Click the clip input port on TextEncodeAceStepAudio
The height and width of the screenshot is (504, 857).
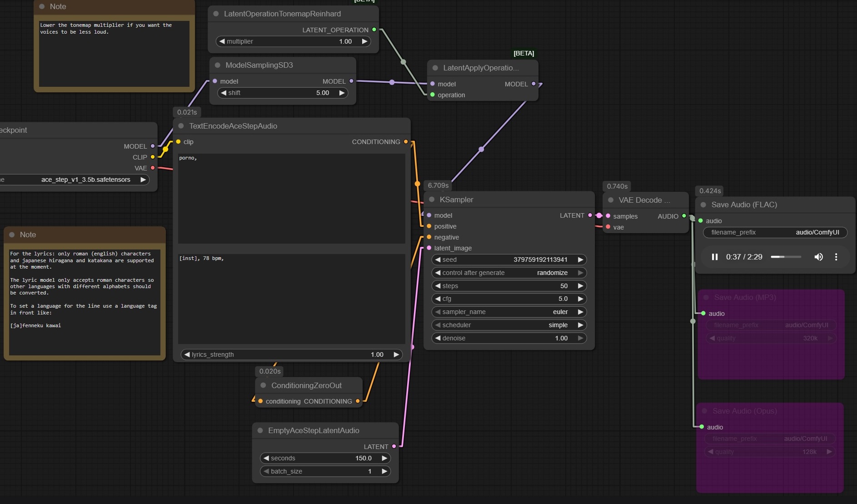tap(179, 142)
